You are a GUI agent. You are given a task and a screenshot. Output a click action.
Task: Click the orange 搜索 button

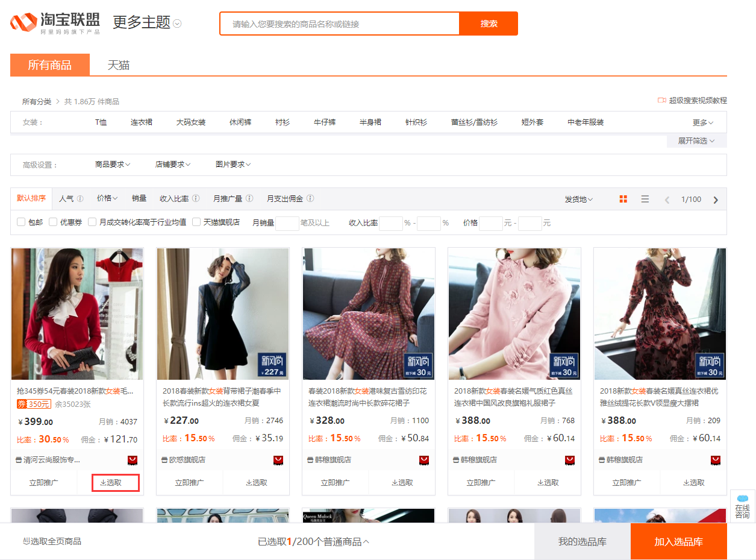coord(489,24)
